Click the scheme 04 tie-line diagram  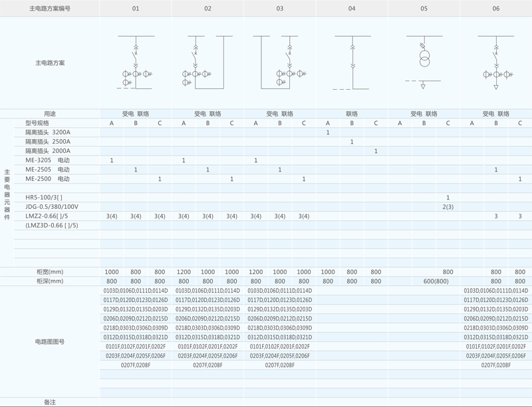coord(351,63)
